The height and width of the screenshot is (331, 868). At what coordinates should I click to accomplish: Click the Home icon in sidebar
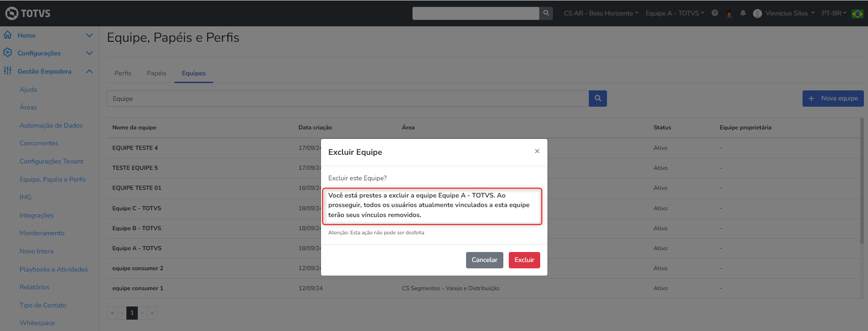coord(8,35)
